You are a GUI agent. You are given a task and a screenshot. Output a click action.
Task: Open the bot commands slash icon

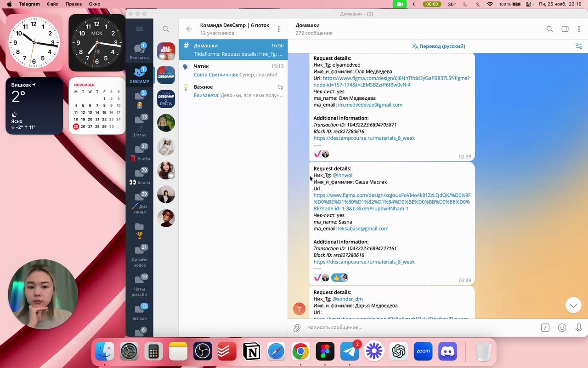point(545,328)
